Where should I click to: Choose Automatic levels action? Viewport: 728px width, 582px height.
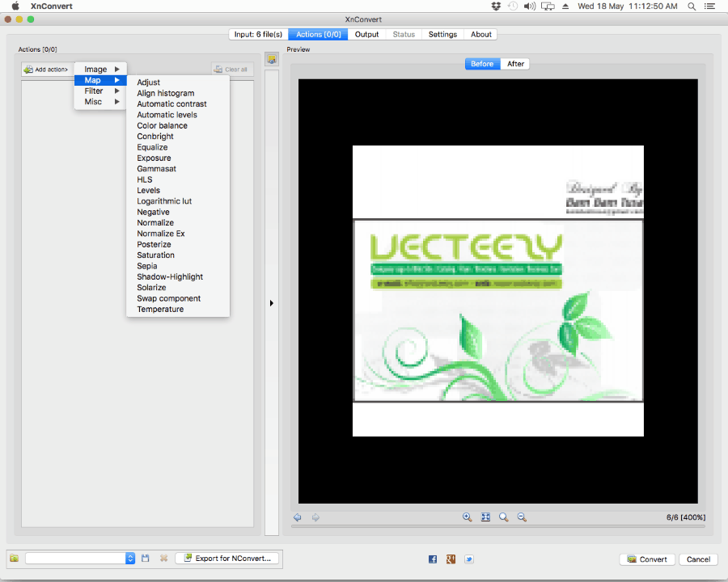(178, 115)
